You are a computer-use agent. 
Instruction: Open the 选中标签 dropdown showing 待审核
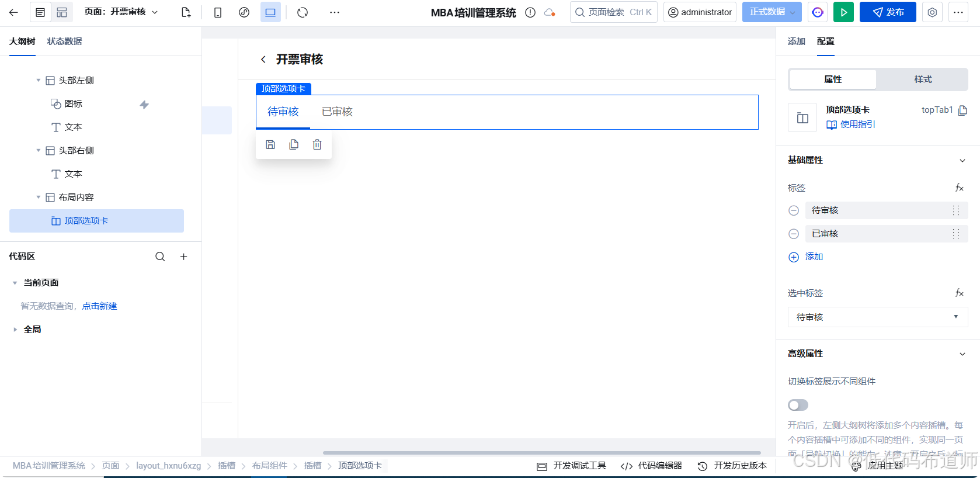tap(878, 317)
